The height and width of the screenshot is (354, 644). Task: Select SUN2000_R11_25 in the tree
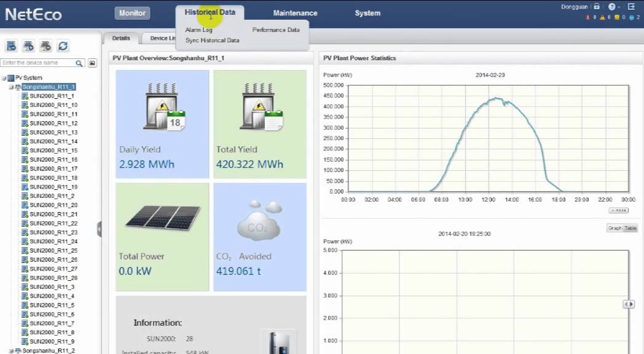[53, 251]
